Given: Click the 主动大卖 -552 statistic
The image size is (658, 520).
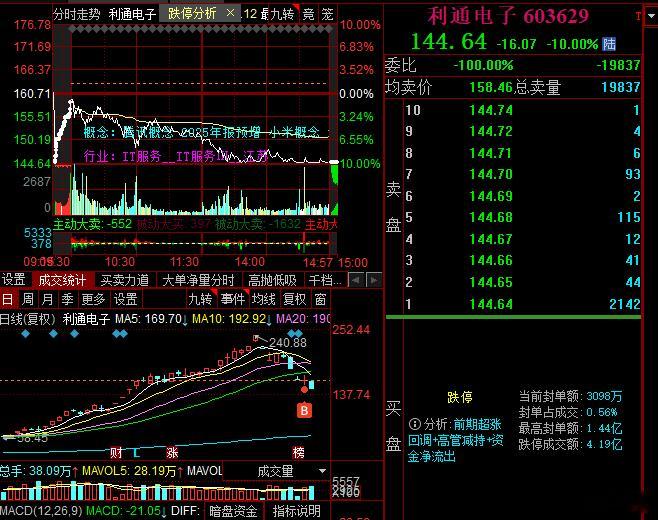Looking at the screenshot, I should tap(92, 224).
